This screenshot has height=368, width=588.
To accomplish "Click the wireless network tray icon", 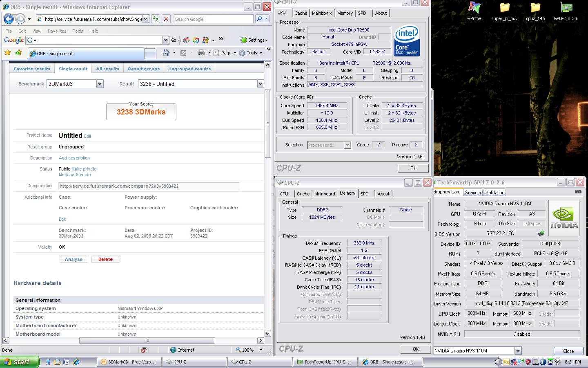I will pos(558,362).
